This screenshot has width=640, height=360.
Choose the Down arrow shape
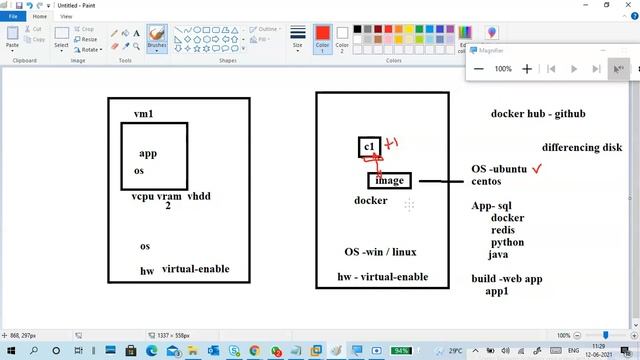click(178, 49)
